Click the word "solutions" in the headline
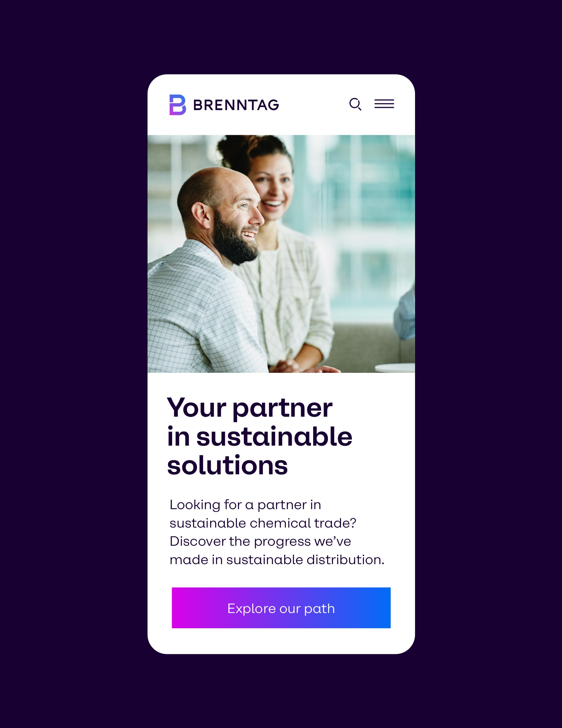 (227, 465)
